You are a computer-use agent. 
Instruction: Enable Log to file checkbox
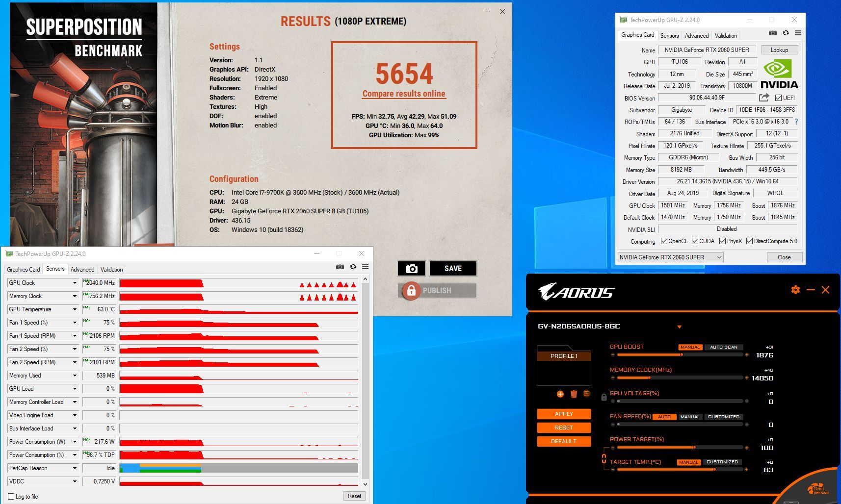coord(11,496)
